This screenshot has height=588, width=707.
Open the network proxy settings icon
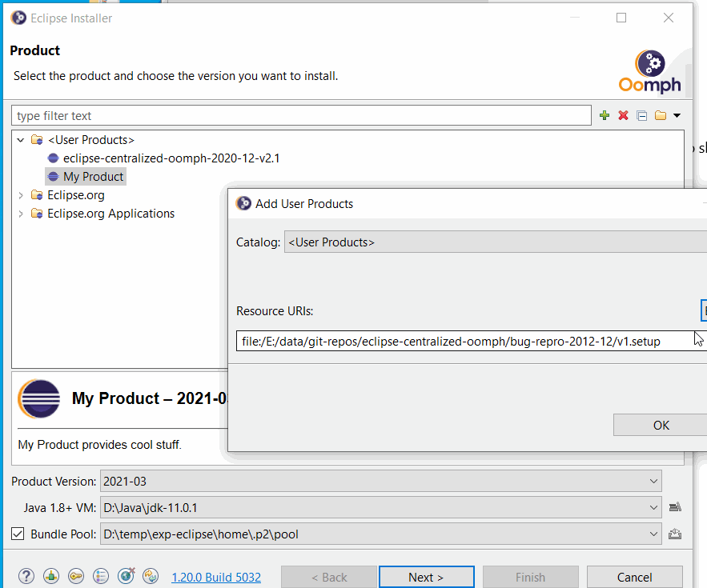(51, 576)
